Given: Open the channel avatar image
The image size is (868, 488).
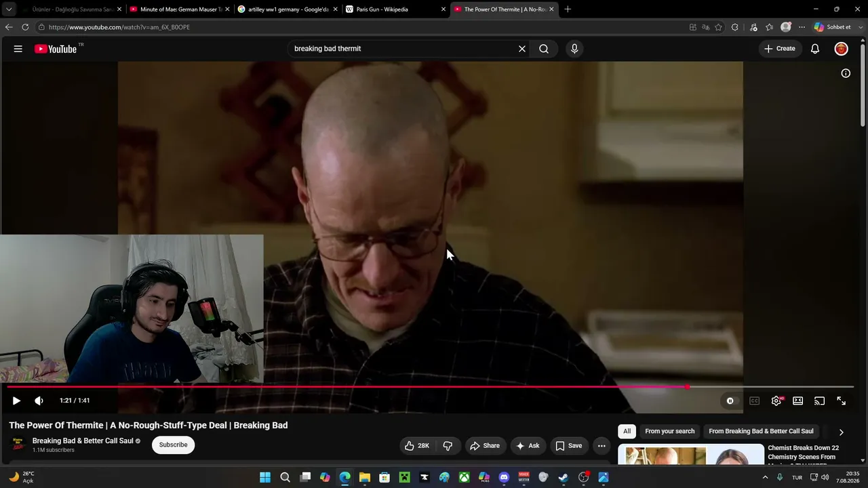Looking at the screenshot, I should 19,445.
